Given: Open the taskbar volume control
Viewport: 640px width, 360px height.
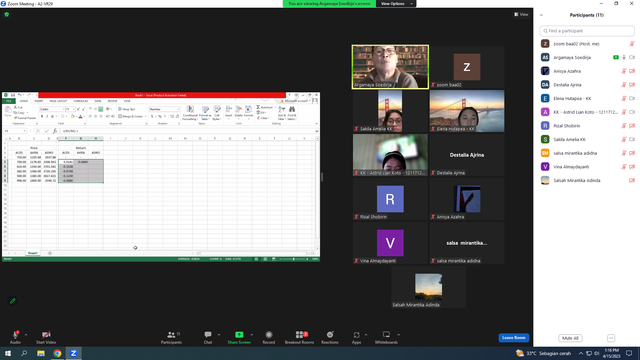Looking at the screenshot, I should point(597,353).
